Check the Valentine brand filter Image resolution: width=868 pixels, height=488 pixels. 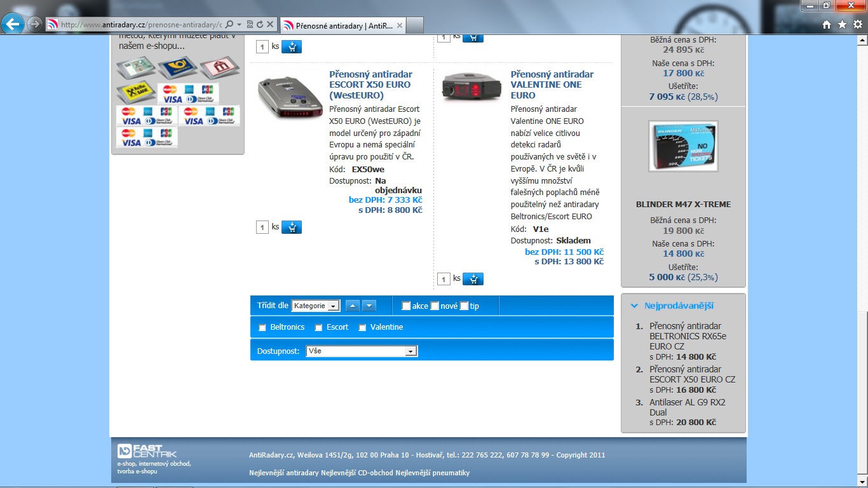[363, 328]
